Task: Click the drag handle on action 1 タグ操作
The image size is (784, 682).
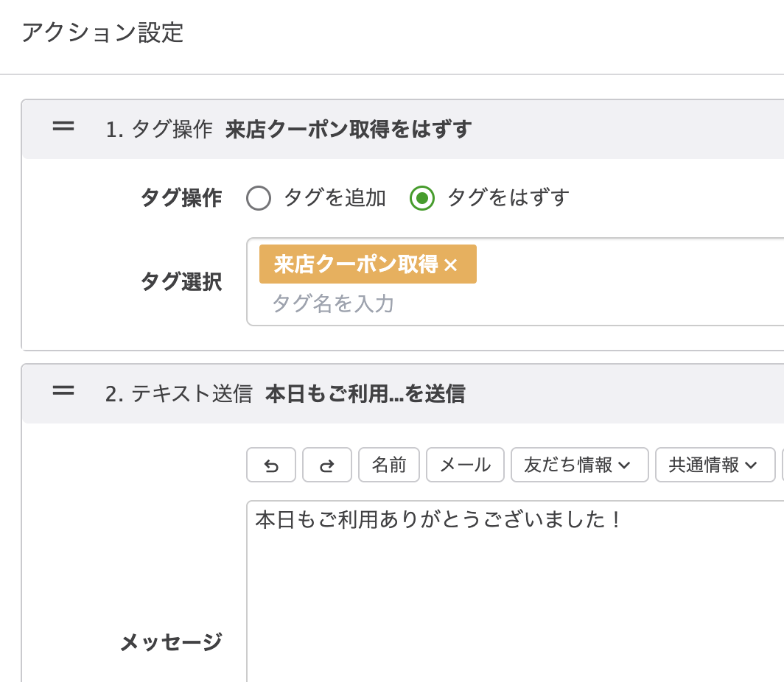Action: 63,127
